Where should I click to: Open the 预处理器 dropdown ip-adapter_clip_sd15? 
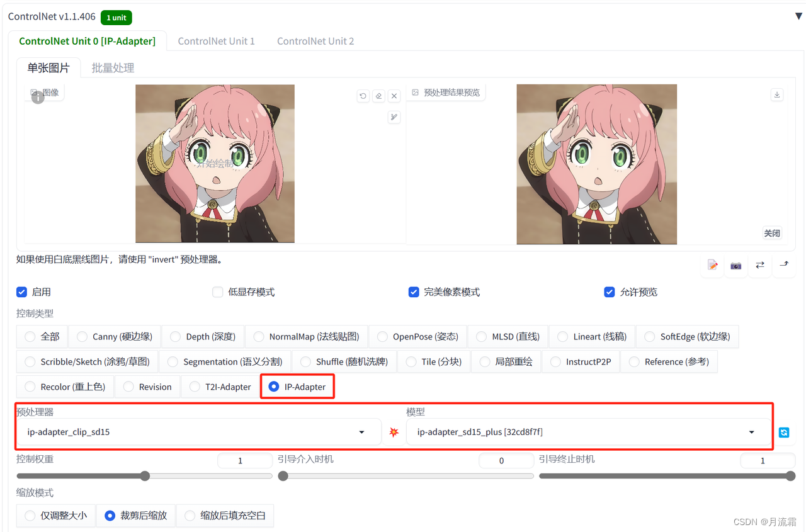coord(199,432)
